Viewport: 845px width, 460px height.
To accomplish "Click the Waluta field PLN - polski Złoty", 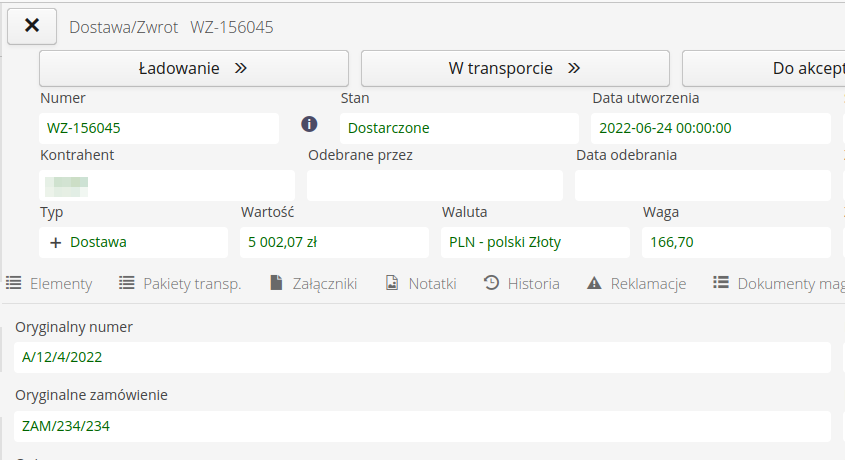I will pyautogui.click(x=536, y=242).
